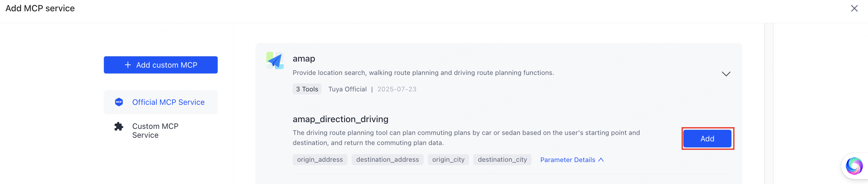This screenshot has width=868, height=184.
Task: Open the Parameter Details link
Action: 568,160
